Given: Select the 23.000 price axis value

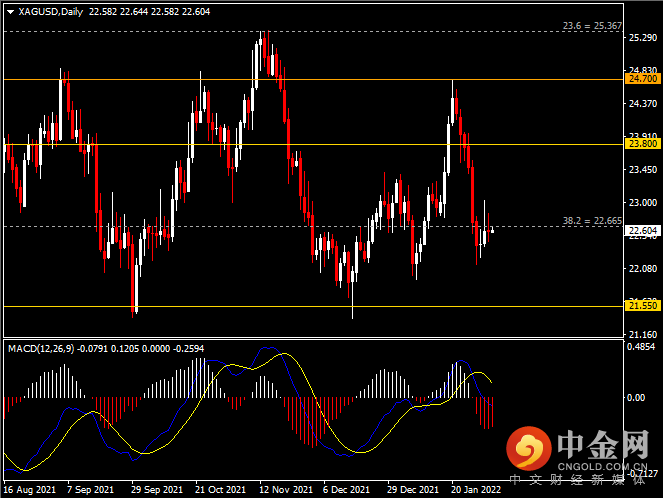Looking at the screenshot, I should pyautogui.click(x=643, y=203).
